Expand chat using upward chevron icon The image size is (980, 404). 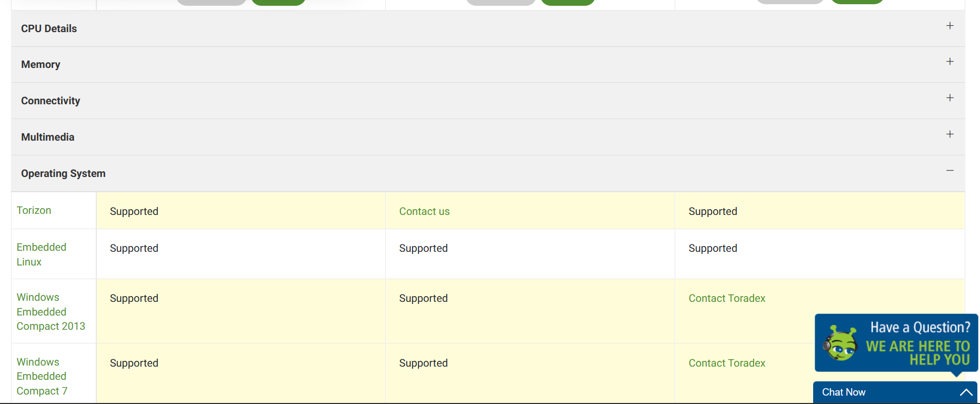click(966, 392)
